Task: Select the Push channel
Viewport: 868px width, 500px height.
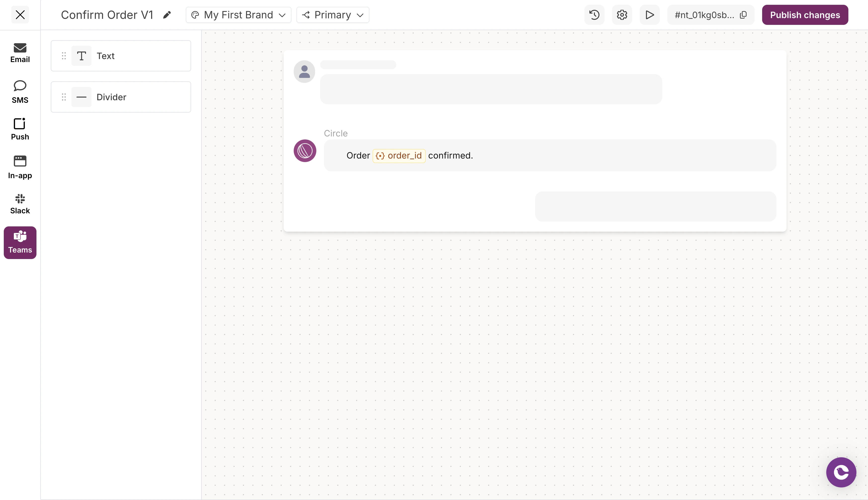Action: click(x=19, y=129)
